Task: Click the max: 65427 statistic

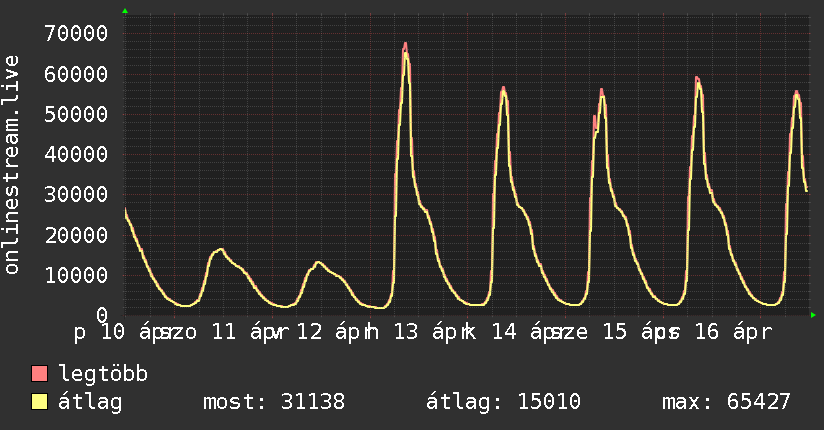Action: (726, 402)
